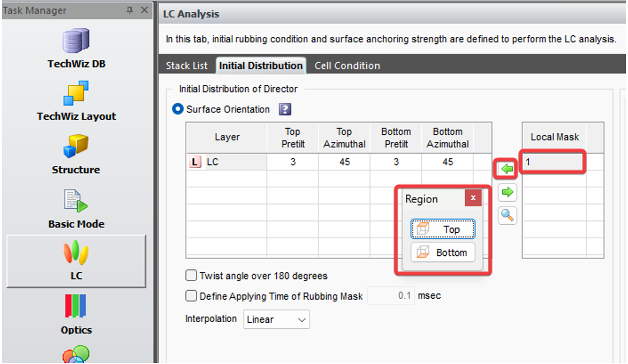Click the Bottom region button

tap(443, 253)
